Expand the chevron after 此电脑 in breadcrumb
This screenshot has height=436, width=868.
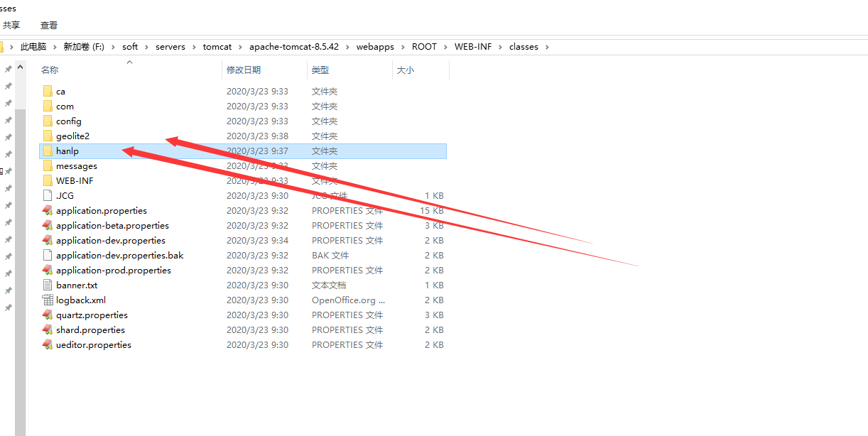point(55,47)
